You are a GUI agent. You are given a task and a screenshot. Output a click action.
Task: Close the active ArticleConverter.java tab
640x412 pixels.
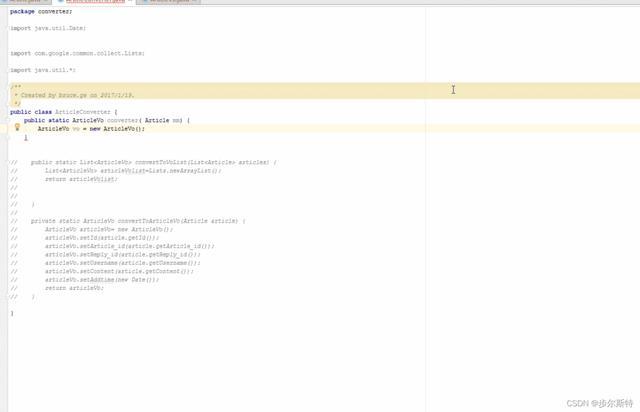pyautogui.click(x=130, y=2)
